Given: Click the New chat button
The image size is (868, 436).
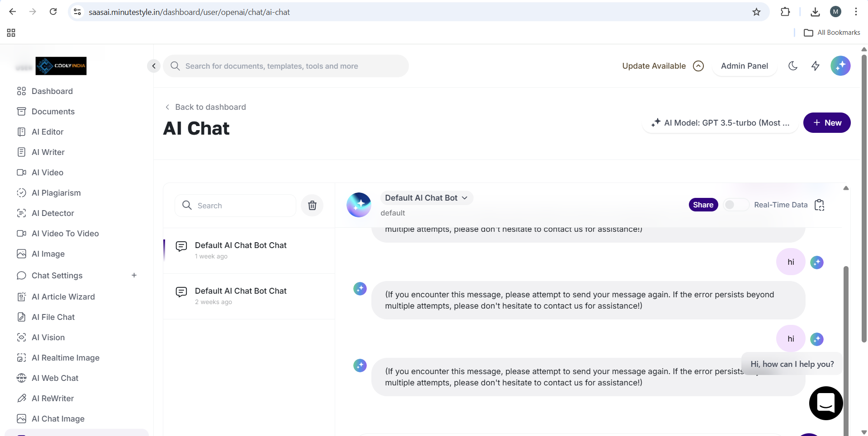Looking at the screenshot, I should (826, 123).
